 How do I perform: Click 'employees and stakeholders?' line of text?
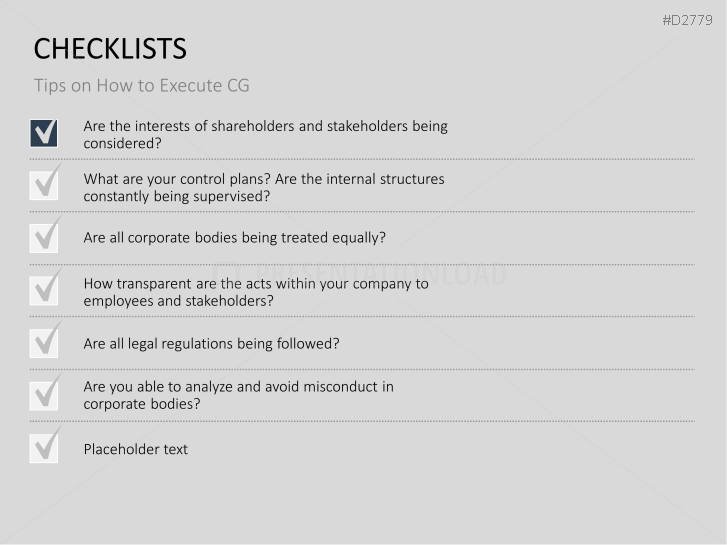(x=179, y=301)
